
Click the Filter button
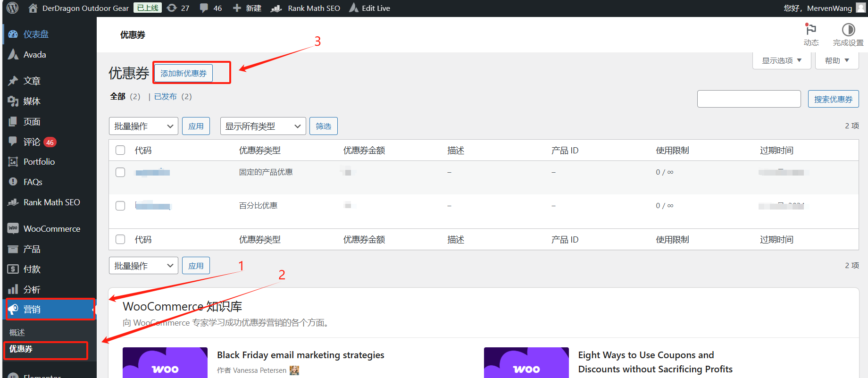click(323, 126)
